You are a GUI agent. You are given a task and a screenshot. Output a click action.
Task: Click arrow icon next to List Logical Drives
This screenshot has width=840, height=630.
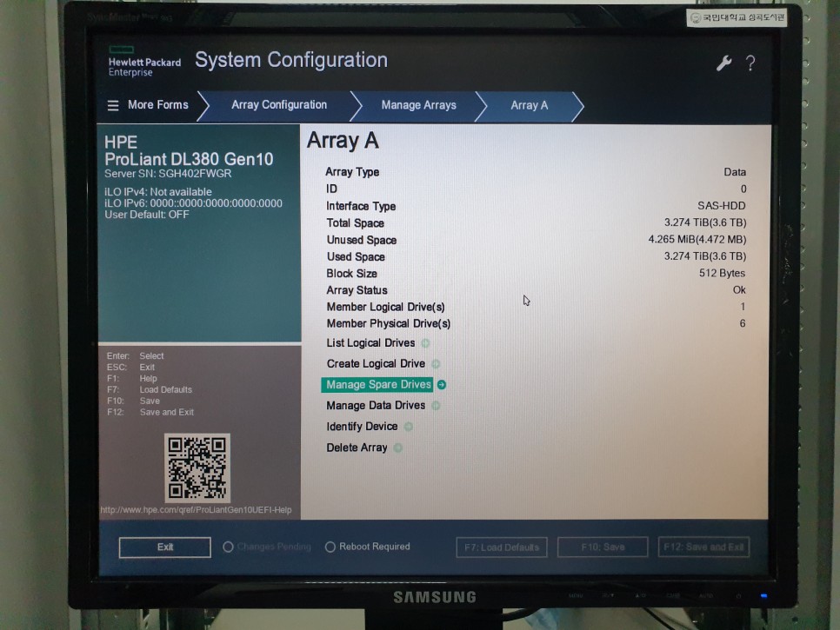click(x=425, y=343)
